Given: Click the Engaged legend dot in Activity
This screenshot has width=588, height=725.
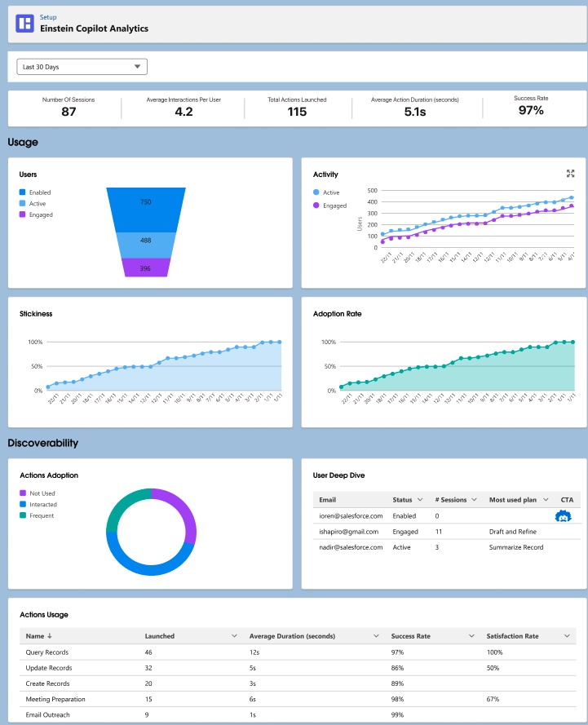Looking at the screenshot, I should click(x=316, y=206).
